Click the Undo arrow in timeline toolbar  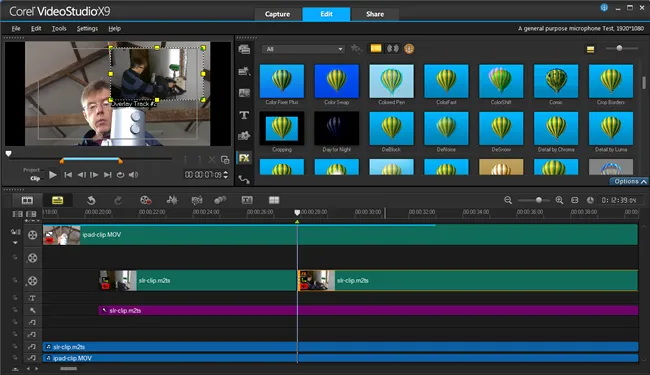click(91, 201)
